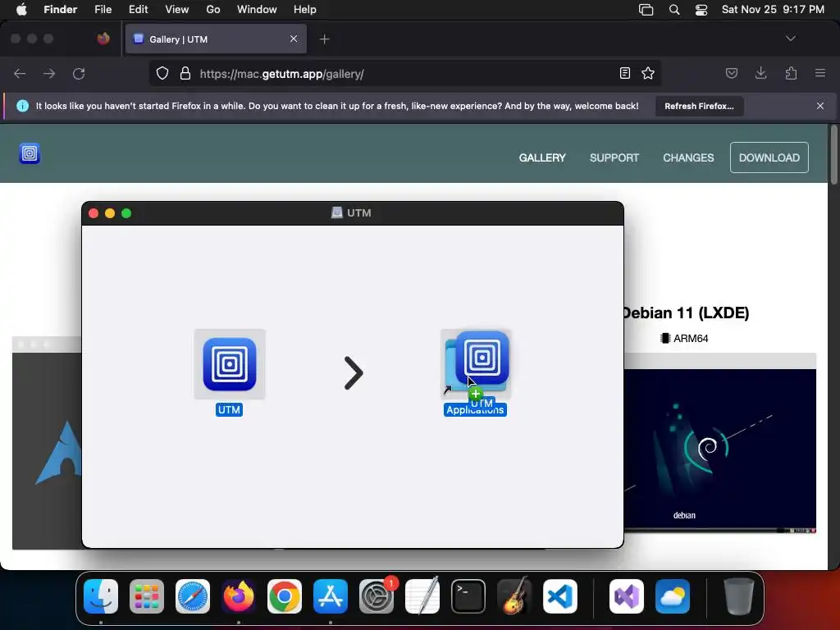Open Control Center in the menu bar
The height and width of the screenshot is (630, 840).
pyautogui.click(x=701, y=10)
